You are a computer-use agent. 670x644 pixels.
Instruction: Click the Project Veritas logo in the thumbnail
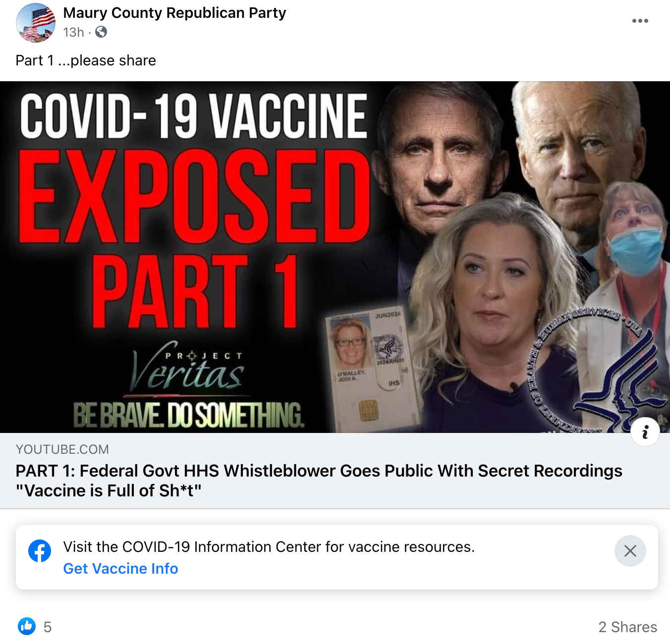pyautogui.click(x=188, y=369)
